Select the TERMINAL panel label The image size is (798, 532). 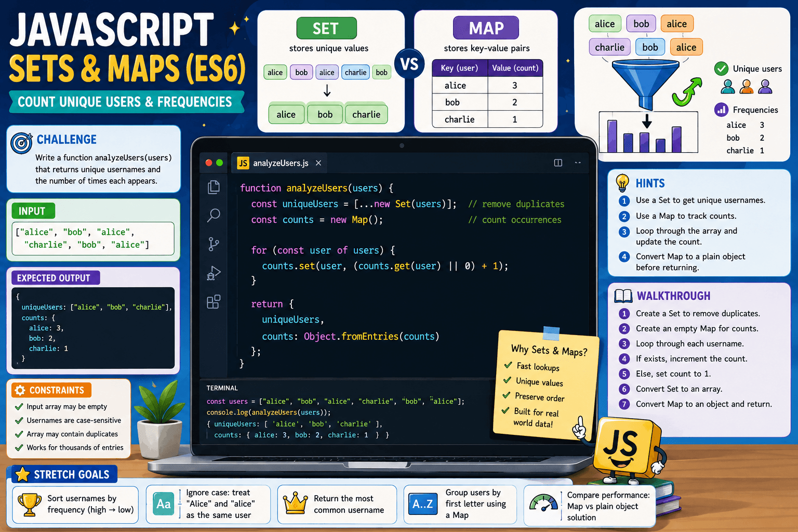222,388
